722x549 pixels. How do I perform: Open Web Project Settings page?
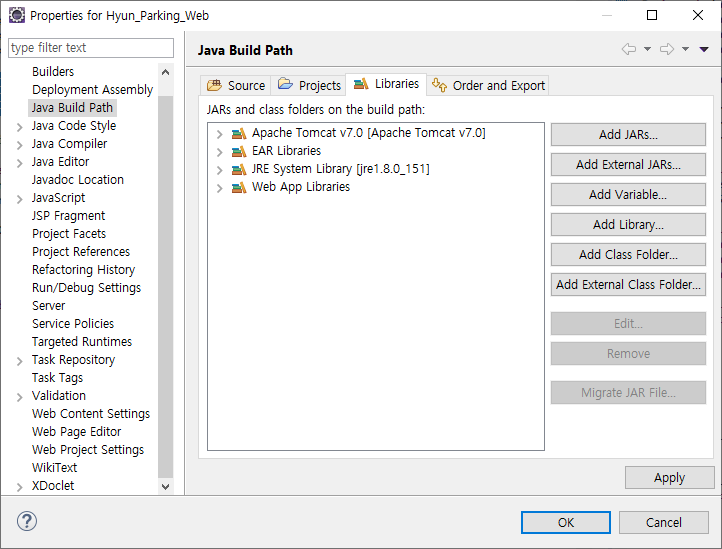click(x=88, y=449)
